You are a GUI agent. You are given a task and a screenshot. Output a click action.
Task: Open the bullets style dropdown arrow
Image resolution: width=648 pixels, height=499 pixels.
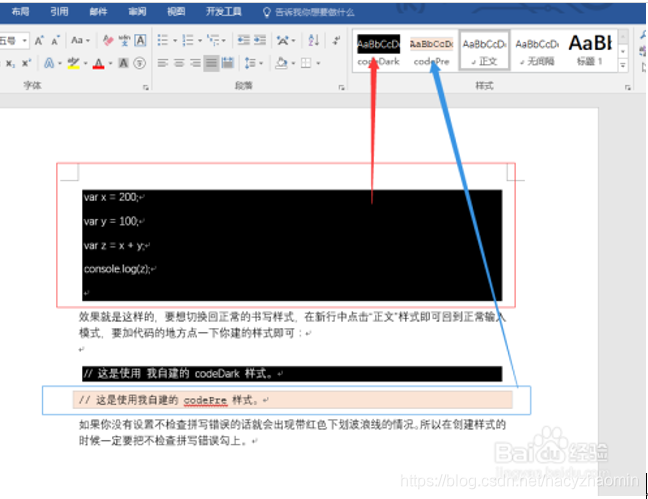click(175, 41)
